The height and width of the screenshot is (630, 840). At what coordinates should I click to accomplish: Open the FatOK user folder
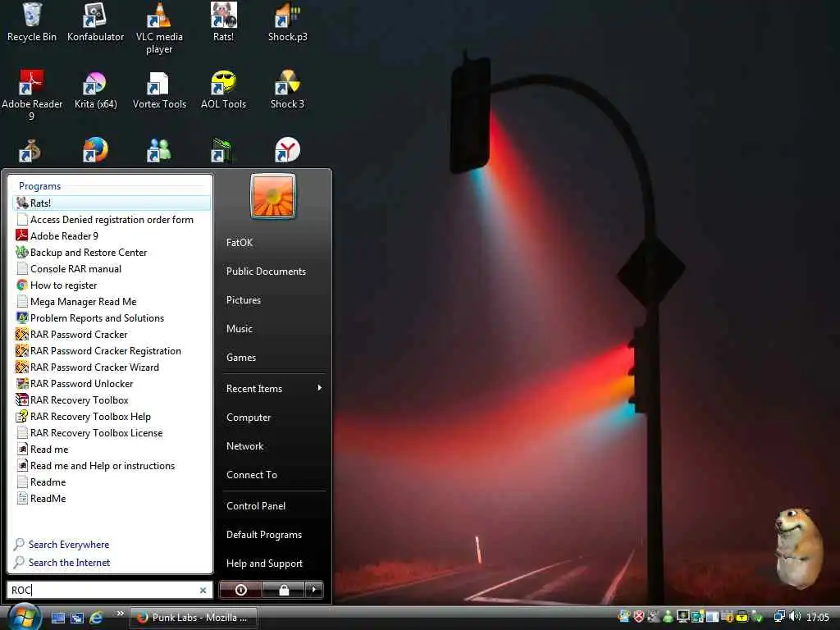(240, 243)
